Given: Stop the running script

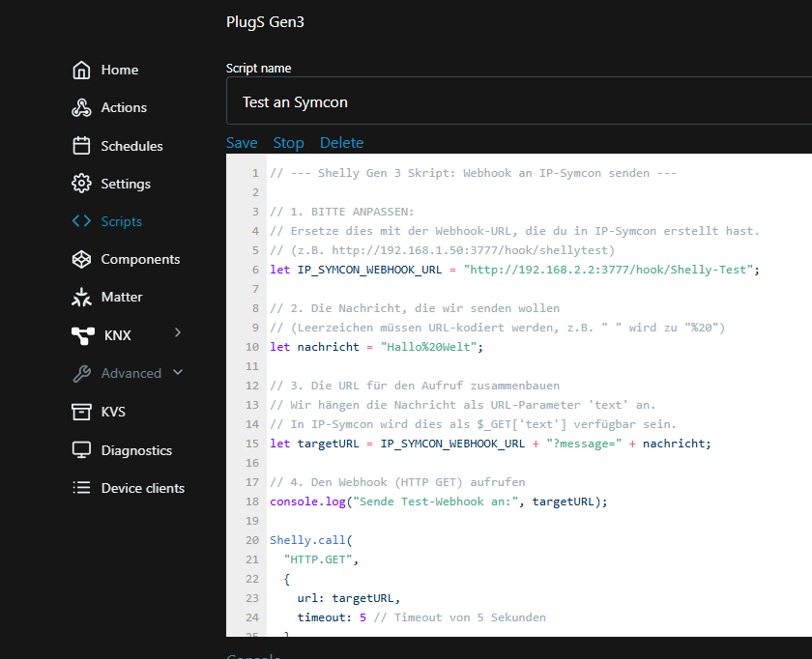Looking at the screenshot, I should tap(288, 143).
